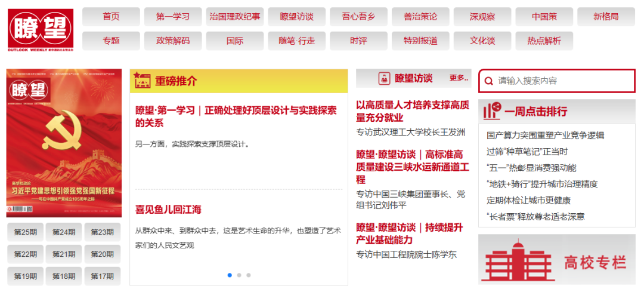
Task: Open the 深观察 menu item
Action: 482,17
